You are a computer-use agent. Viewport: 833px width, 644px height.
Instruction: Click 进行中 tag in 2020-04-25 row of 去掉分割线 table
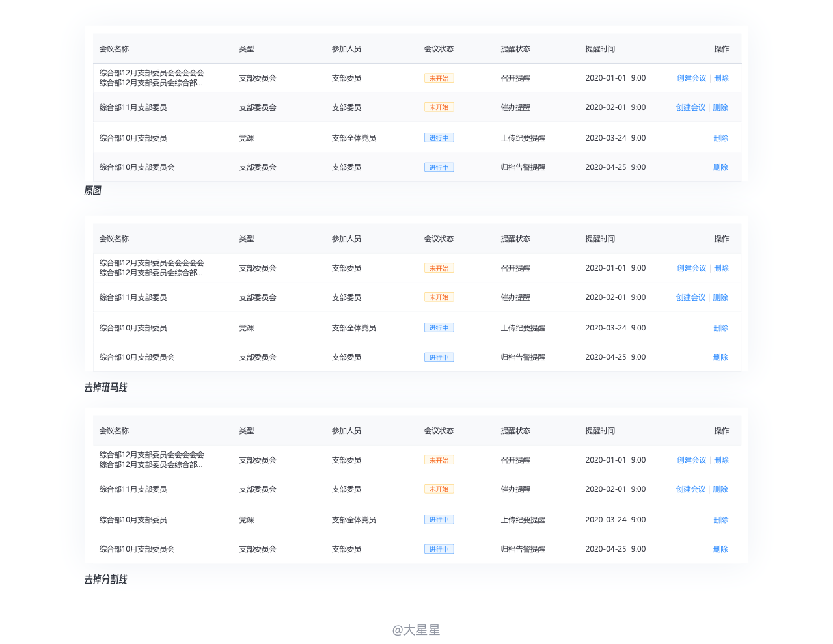pyautogui.click(x=439, y=549)
